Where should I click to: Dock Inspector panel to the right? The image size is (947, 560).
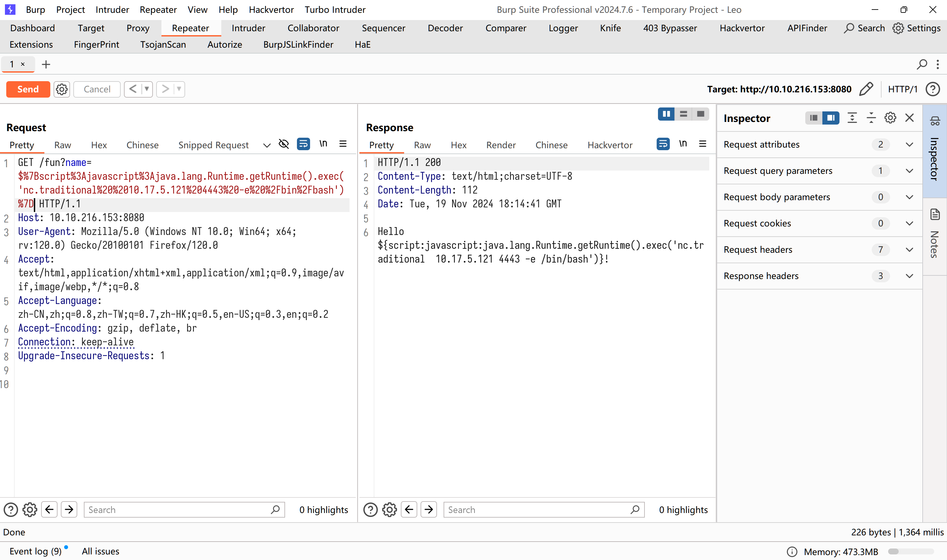(x=831, y=118)
